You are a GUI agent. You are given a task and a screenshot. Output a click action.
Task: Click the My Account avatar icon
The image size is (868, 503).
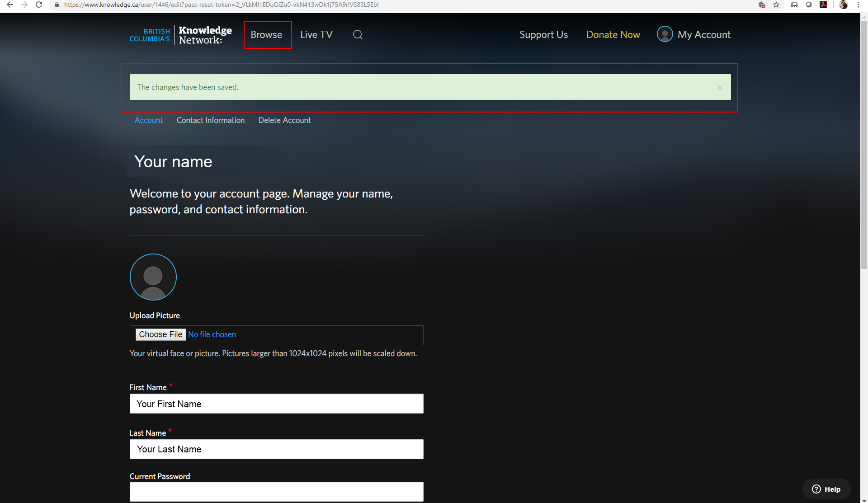(665, 34)
